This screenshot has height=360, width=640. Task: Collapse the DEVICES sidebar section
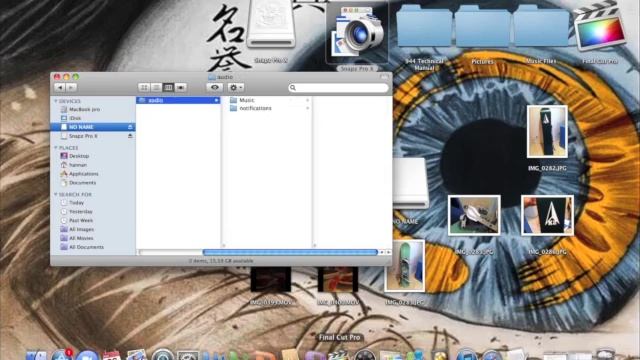point(56,101)
